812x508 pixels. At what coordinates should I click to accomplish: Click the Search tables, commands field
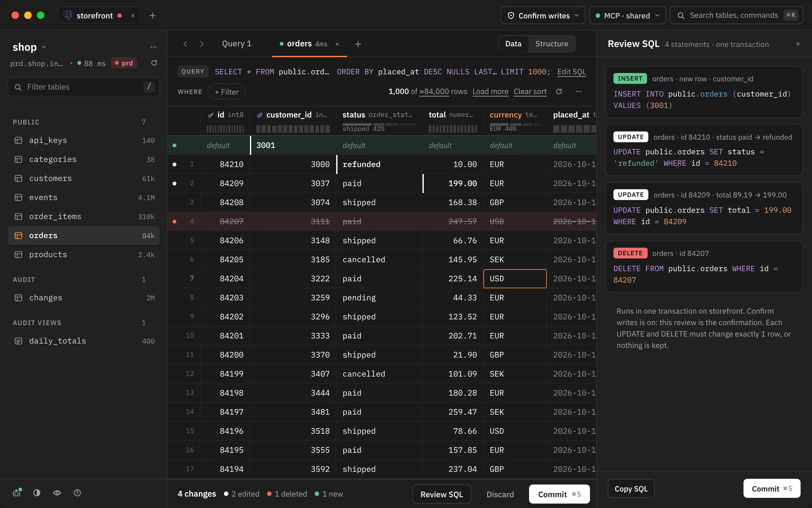click(x=736, y=16)
